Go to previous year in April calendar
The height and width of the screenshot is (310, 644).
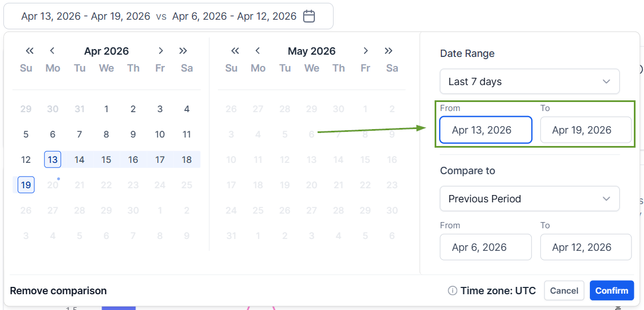coord(30,51)
